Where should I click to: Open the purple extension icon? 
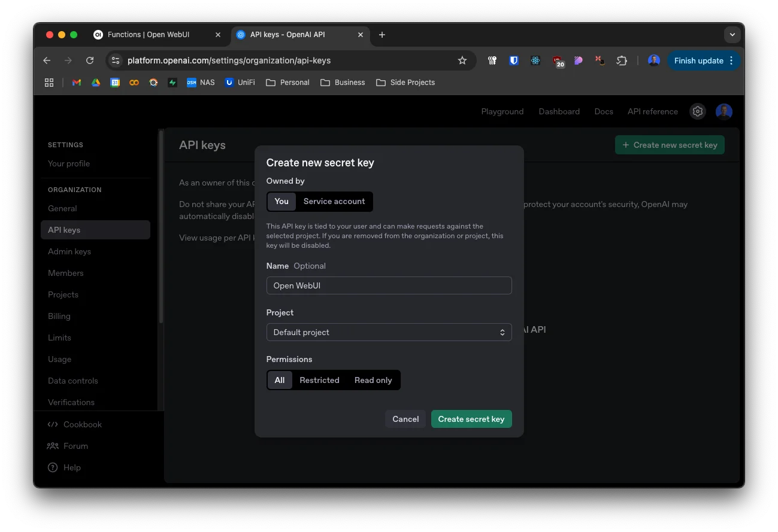(x=578, y=60)
